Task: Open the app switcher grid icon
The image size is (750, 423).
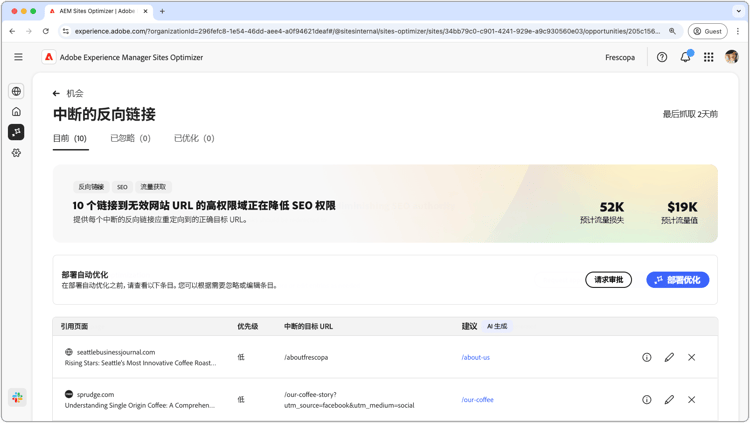Action: click(x=708, y=57)
